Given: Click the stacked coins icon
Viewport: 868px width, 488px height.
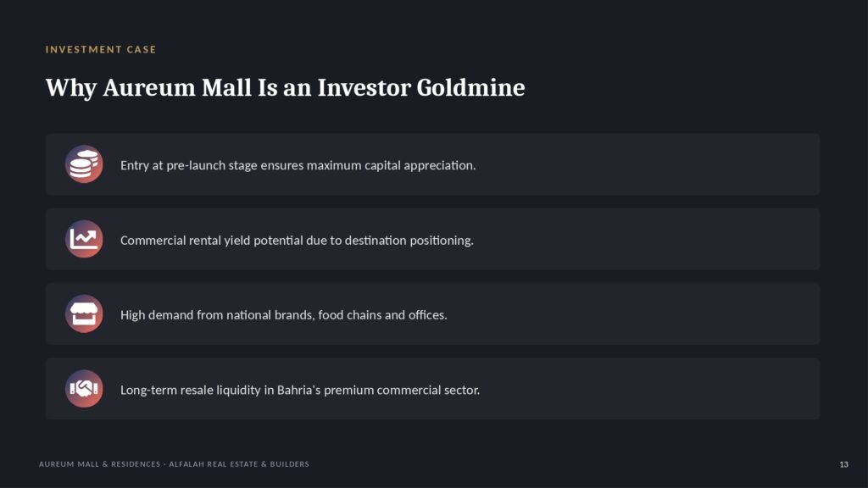Looking at the screenshot, I should click(84, 164).
